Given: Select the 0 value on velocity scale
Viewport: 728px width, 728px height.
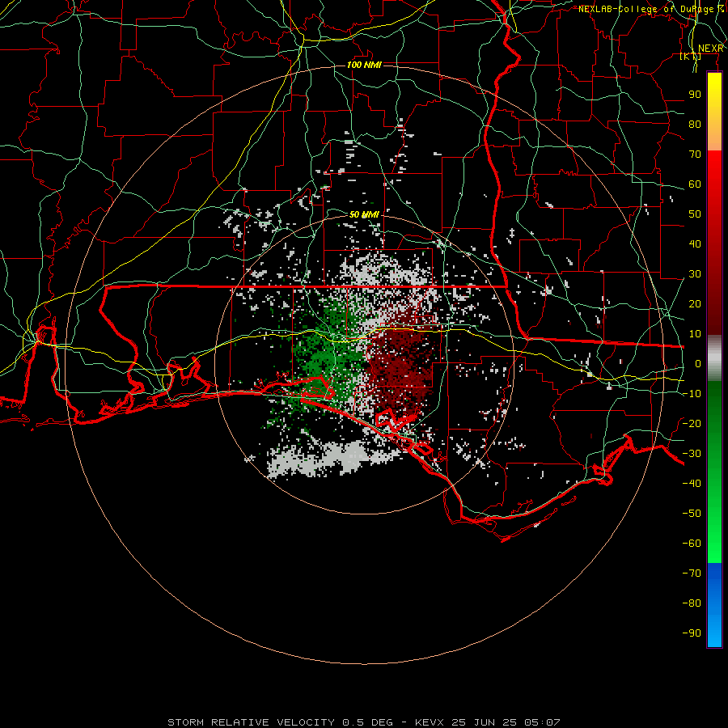Looking at the screenshot, I should pos(698,363).
